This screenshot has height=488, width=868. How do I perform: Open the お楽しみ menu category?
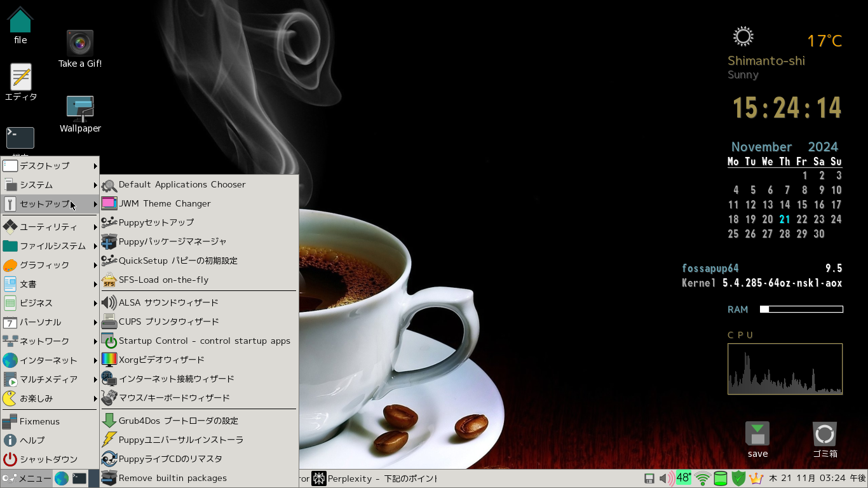50,398
